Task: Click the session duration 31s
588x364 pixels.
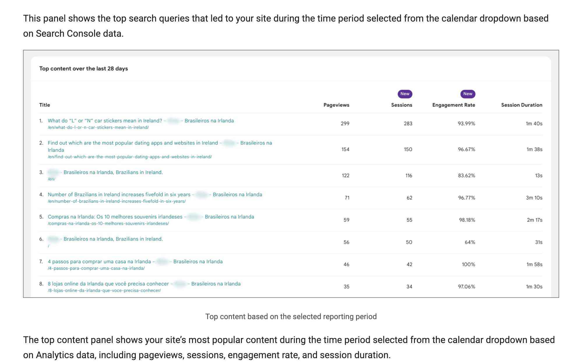Action: (539, 242)
